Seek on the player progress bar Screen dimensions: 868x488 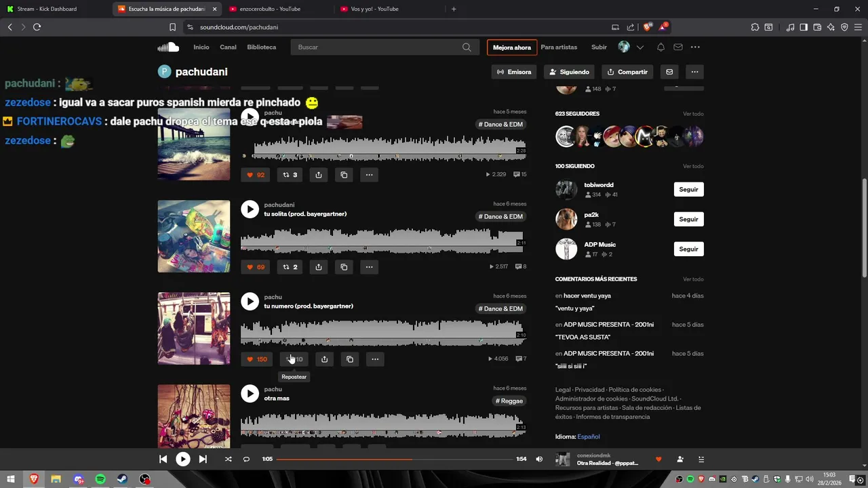click(394, 459)
